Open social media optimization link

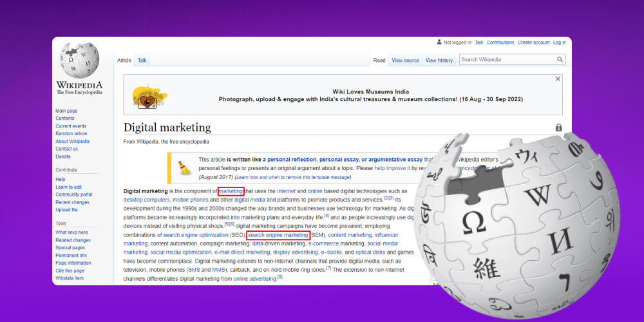(x=181, y=252)
